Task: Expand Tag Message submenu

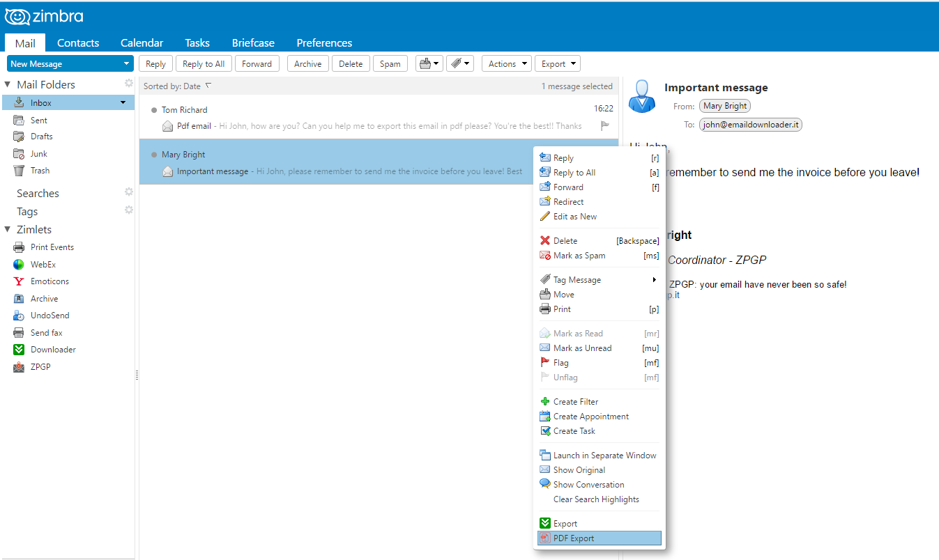Action: tap(600, 280)
